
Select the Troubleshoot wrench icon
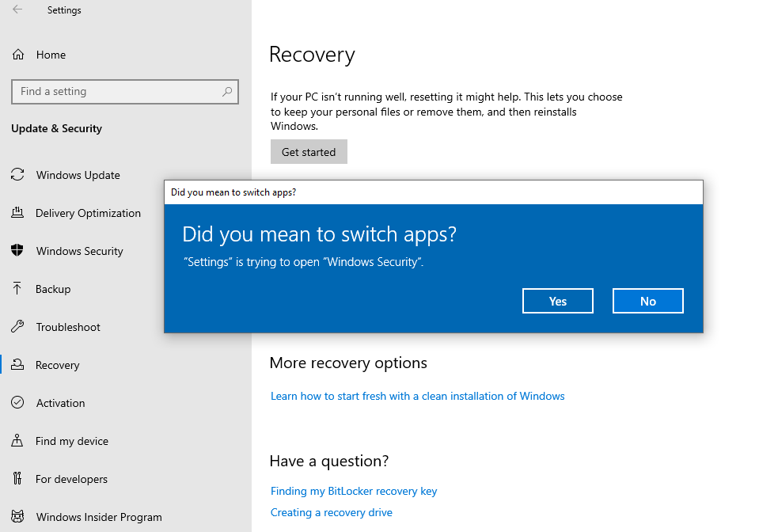click(17, 327)
